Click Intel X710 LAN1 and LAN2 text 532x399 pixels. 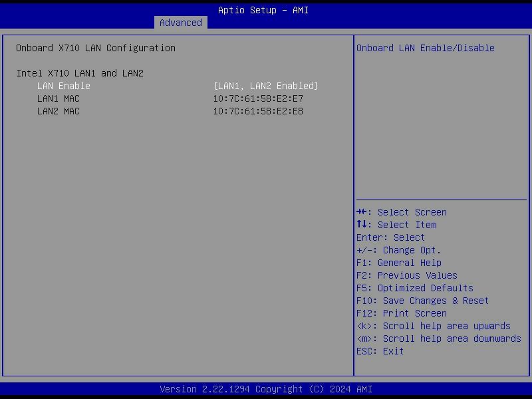pos(80,73)
